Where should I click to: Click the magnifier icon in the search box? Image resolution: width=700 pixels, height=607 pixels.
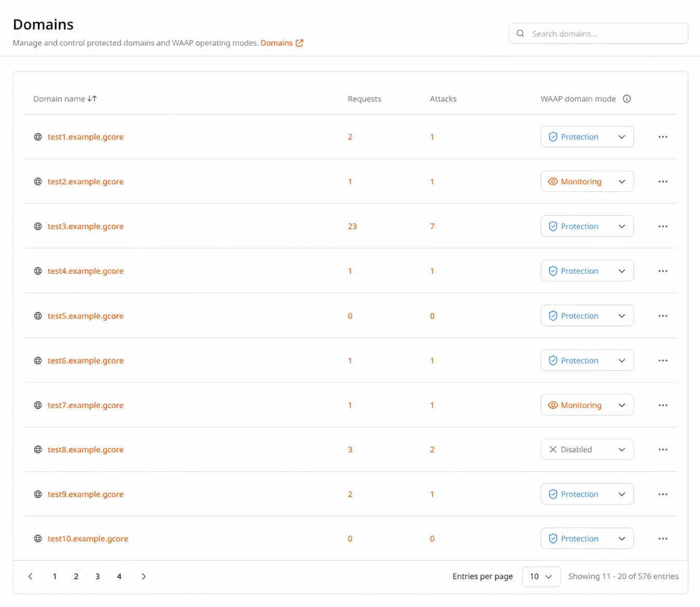(x=520, y=33)
